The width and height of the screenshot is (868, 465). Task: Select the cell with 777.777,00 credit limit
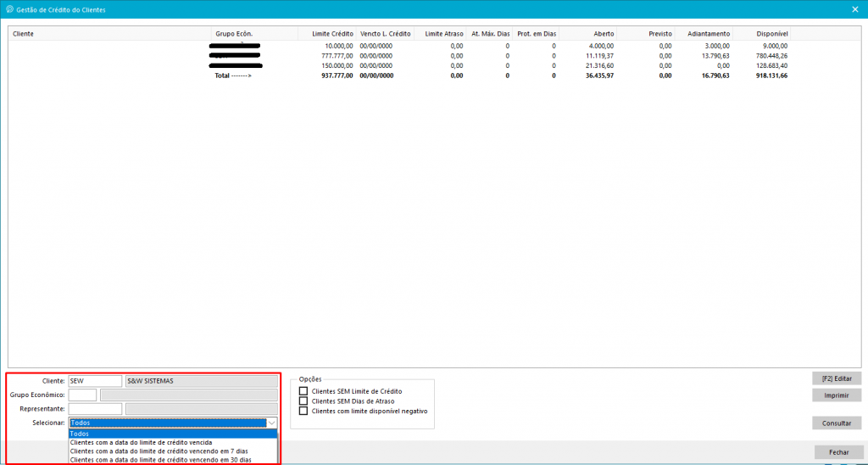click(337, 56)
